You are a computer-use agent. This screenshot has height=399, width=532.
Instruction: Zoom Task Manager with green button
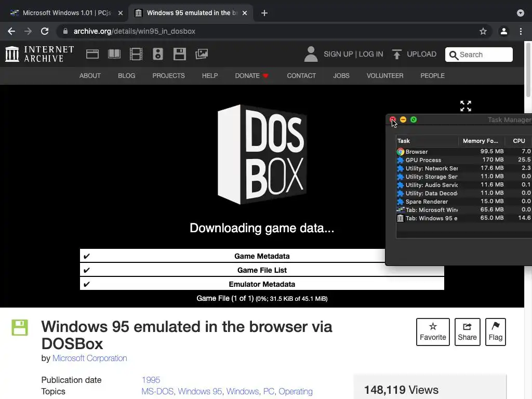coord(414,119)
